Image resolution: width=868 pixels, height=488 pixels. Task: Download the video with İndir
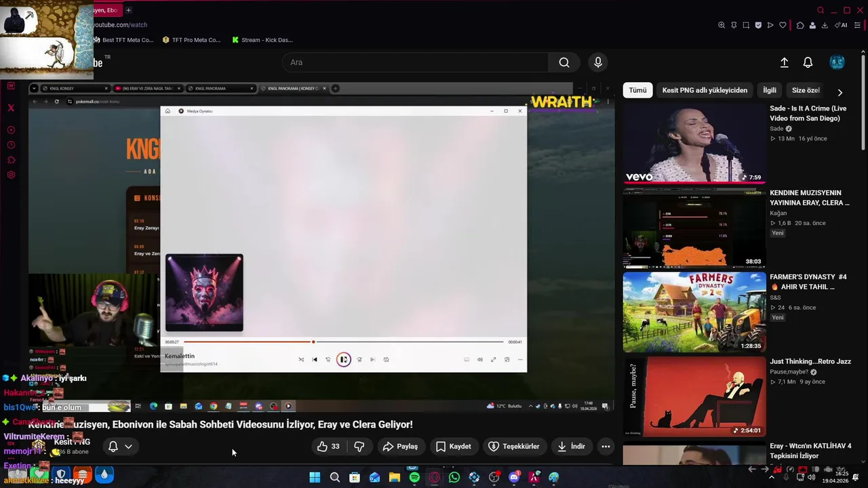coord(571,447)
